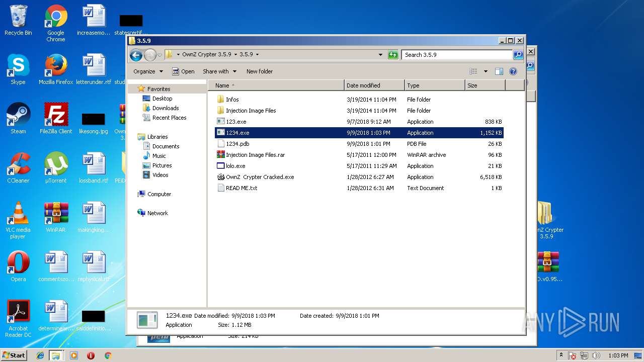This screenshot has width=644, height=362.
Task: Click the Start button
Action: pos(14,355)
